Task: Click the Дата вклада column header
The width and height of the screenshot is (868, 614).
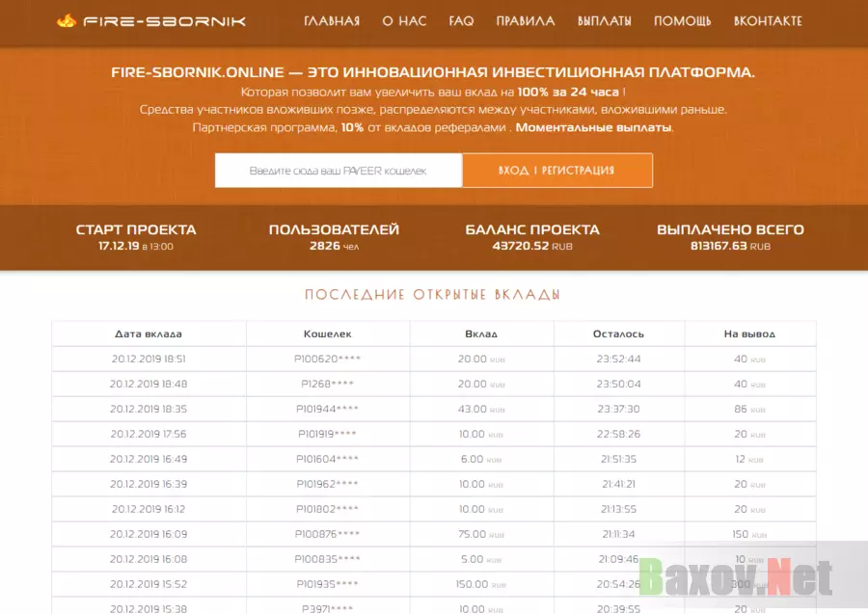Action: (x=149, y=334)
